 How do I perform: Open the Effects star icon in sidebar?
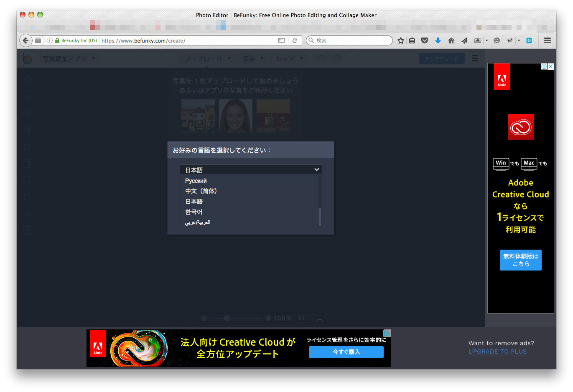click(x=27, y=130)
